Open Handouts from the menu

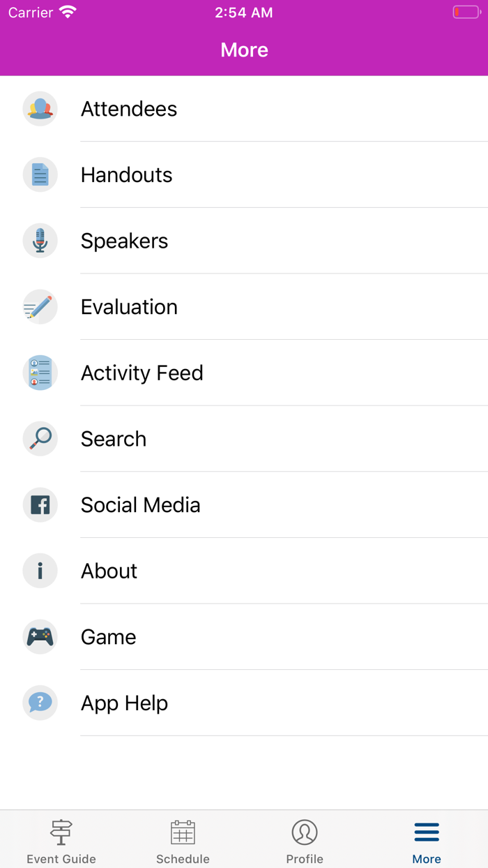point(126,174)
